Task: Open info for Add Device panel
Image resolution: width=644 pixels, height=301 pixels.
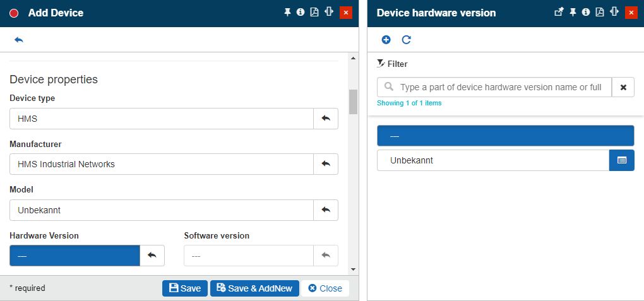Action: point(301,12)
